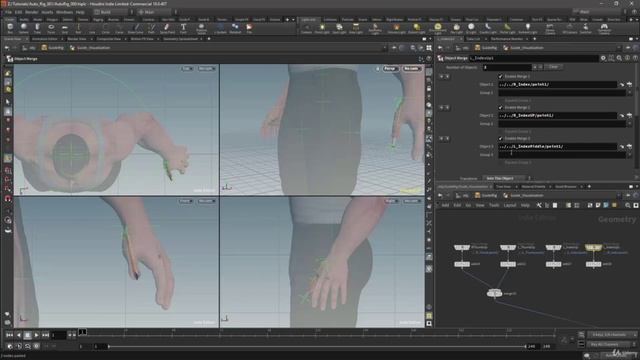The height and width of the screenshot is (360, 640).
Task: Open parameter gear menu for Object Merge
Action: tap(603, 58)
